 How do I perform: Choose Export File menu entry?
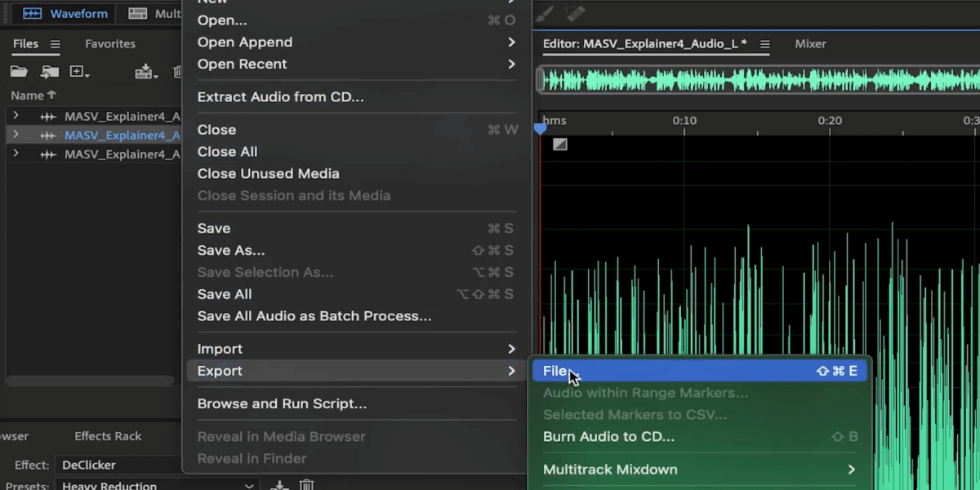coord(700,371)
